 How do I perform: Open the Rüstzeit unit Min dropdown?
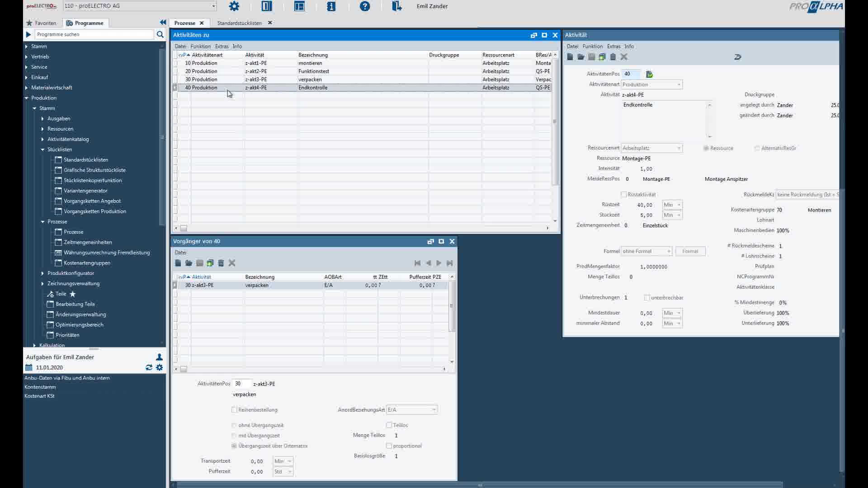pyautogui.click(x=672, y=205)
